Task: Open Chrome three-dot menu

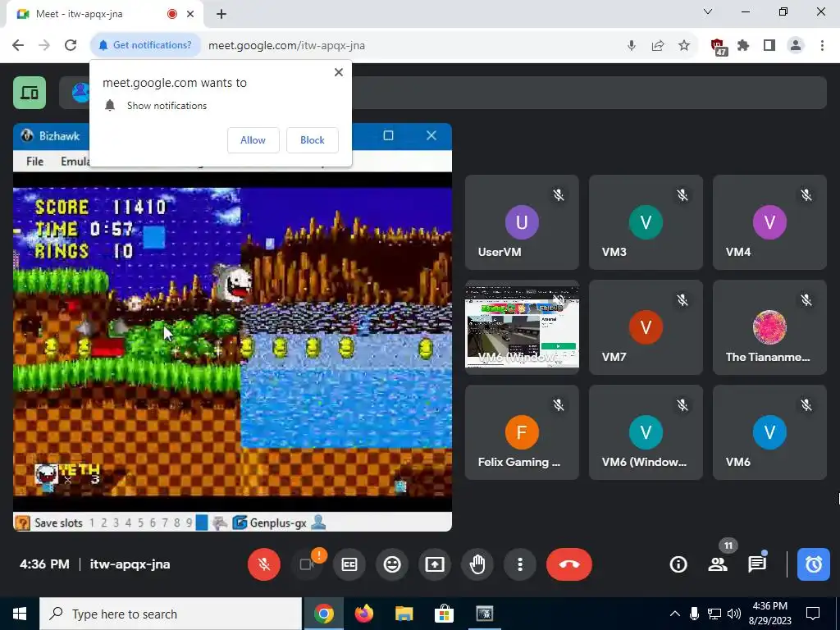Action: [822, 46]
